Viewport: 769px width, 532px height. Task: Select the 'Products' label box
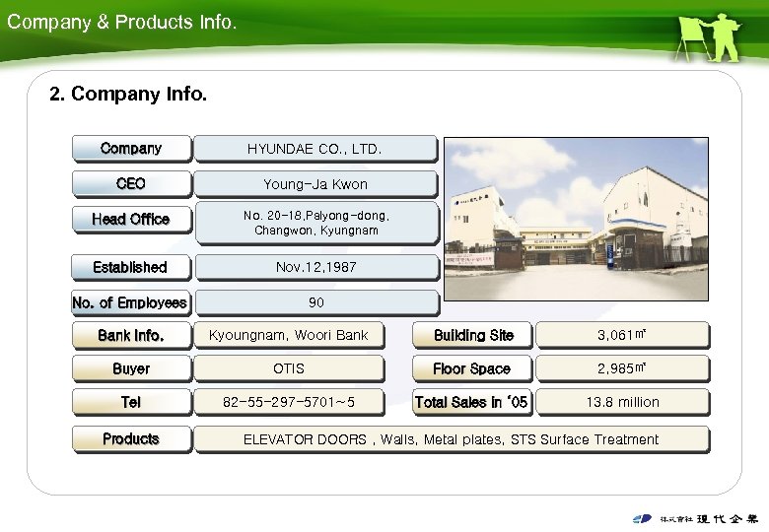point(131,439)
